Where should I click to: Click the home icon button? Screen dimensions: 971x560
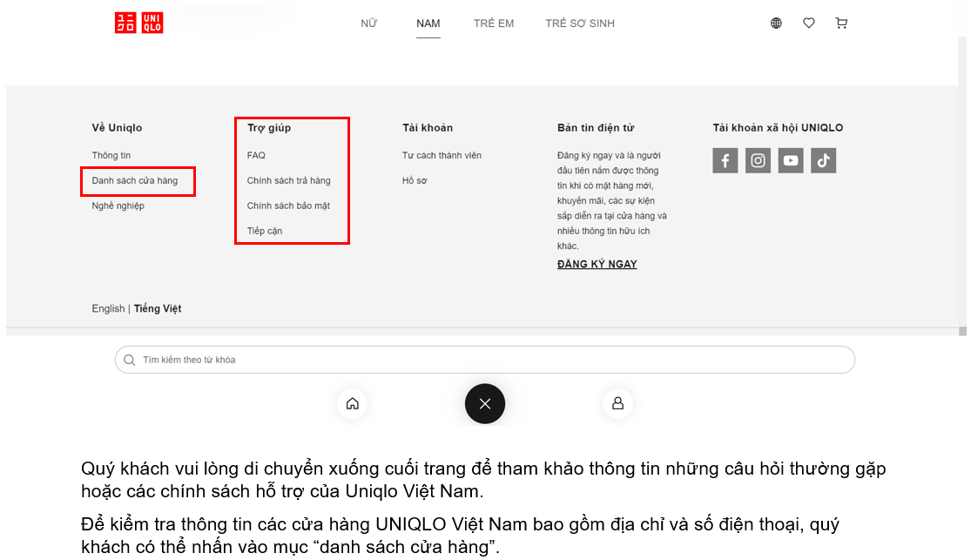pos(353,403)
